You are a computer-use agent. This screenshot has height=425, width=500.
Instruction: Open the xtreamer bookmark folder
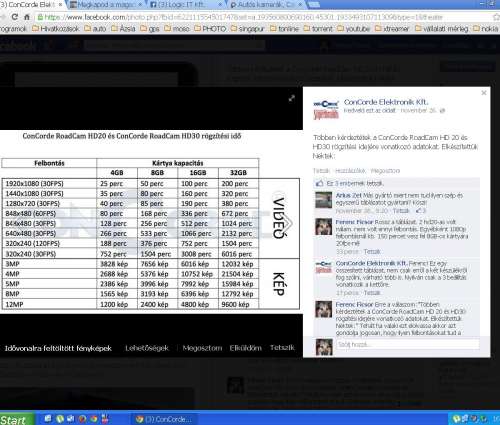point(392,29)
